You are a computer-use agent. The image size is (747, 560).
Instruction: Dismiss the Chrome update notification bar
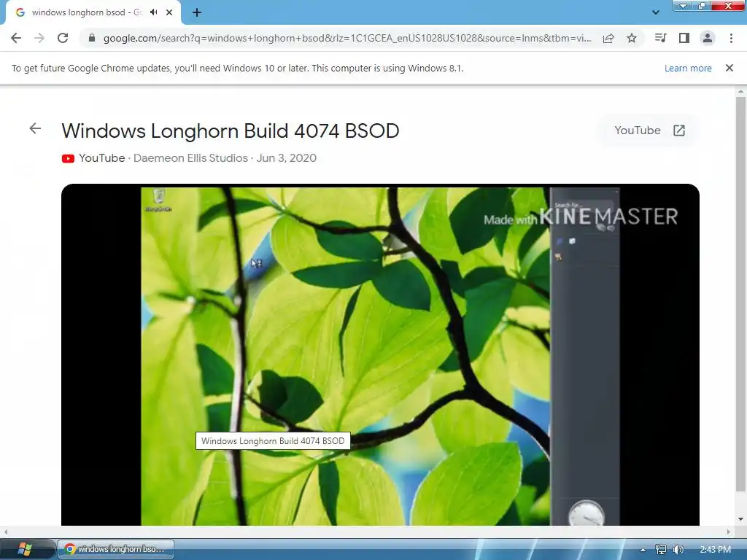coord(729,68)
